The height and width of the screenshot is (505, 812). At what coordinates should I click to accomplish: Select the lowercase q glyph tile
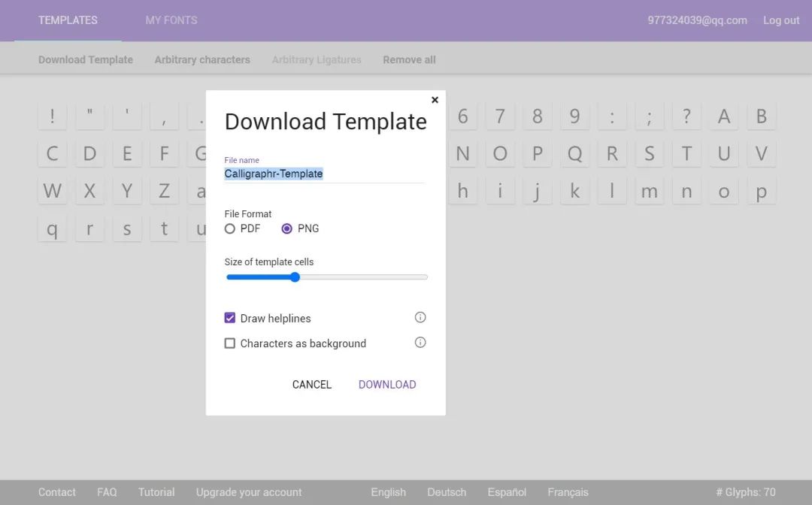pos(53,228)
